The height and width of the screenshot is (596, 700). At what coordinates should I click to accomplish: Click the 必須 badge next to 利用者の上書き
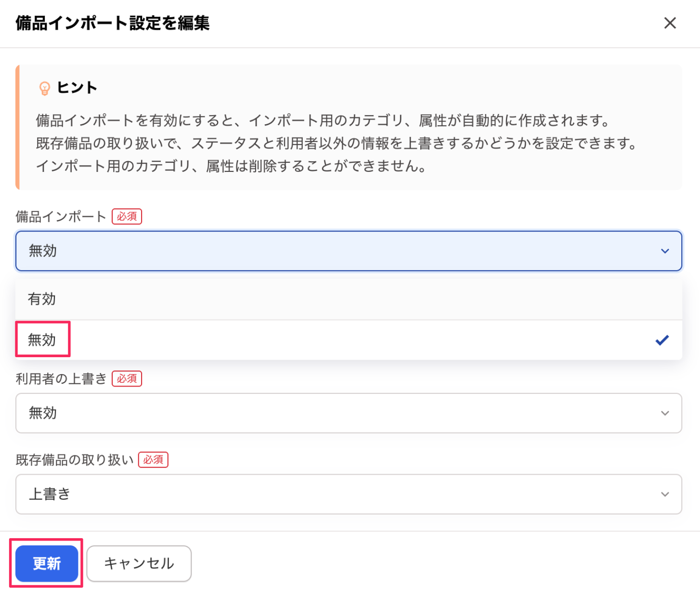point(127,379)
